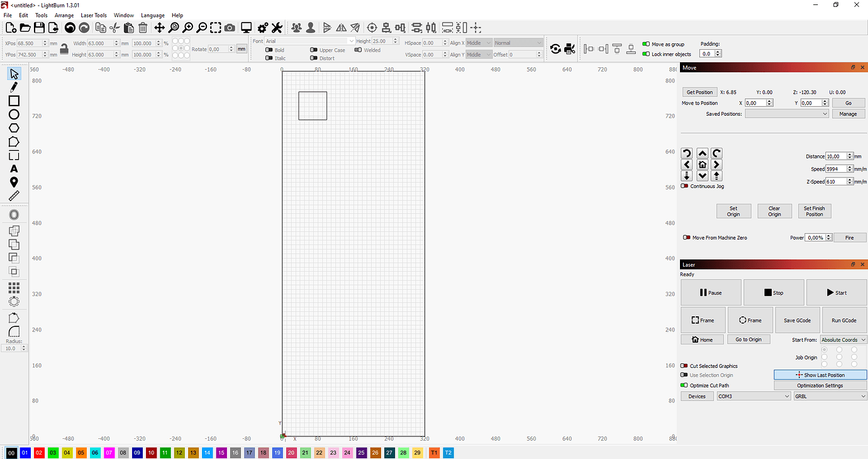The image size is (868, 459).
Task: Select the Ellipse drawing tool
Action: pyautogui.click(x=14, y=114)
